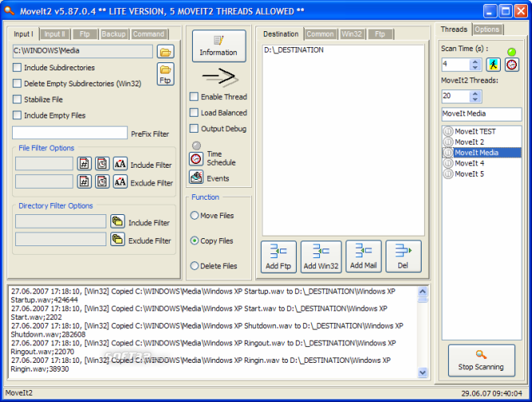Check the Stabilize File option
This screenshot has width=532, height=402.
click(x=17, y=99)
